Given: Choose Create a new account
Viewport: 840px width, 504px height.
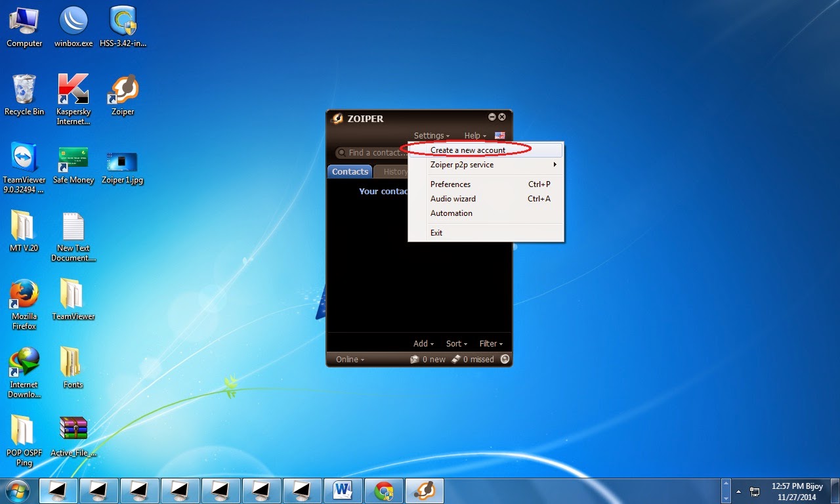Looking at the screenshot, I should (486, 150).
